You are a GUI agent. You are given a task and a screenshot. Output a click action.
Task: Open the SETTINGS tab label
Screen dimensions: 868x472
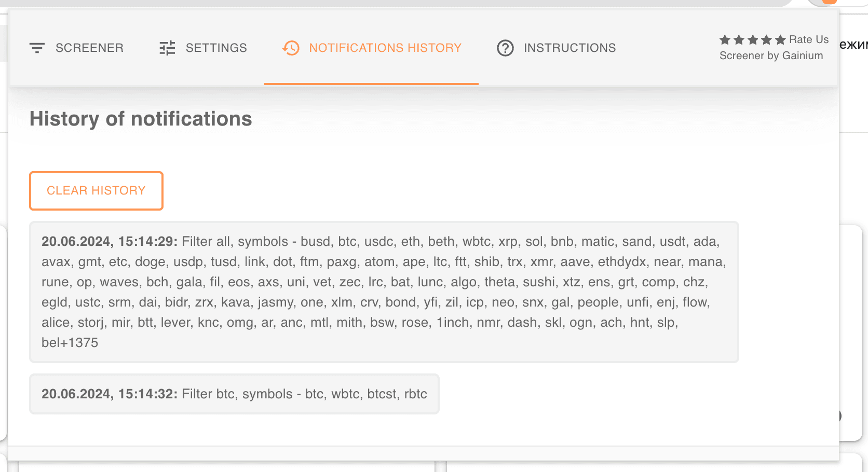tap(216, 48)
